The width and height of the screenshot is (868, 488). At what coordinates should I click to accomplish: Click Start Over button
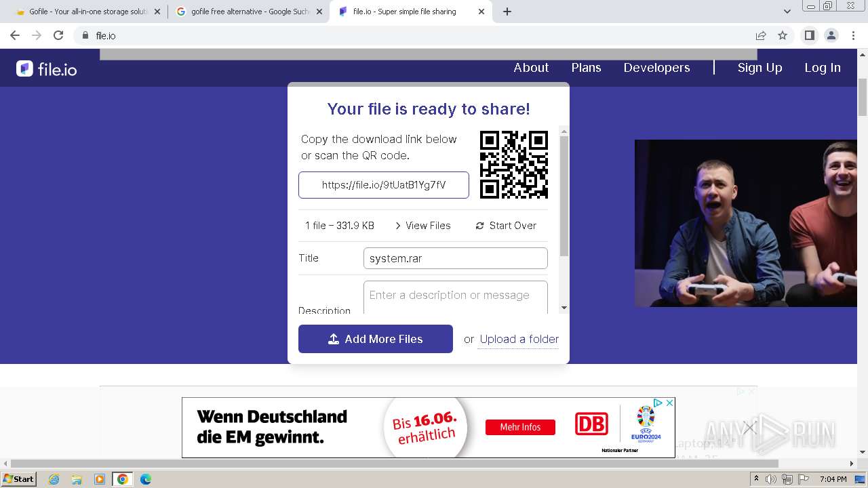tap(506, 226)
